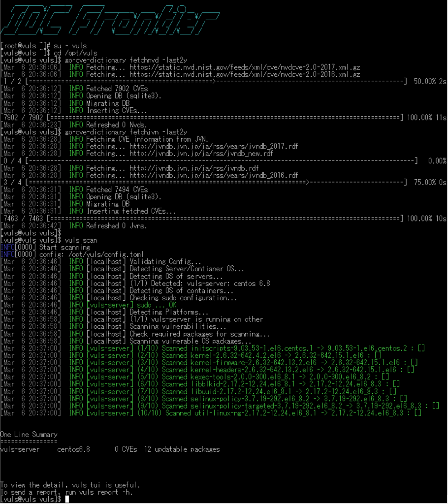Select the jvndb_new.rdf URL
The image size is (448, 504).
pos(201,154)
